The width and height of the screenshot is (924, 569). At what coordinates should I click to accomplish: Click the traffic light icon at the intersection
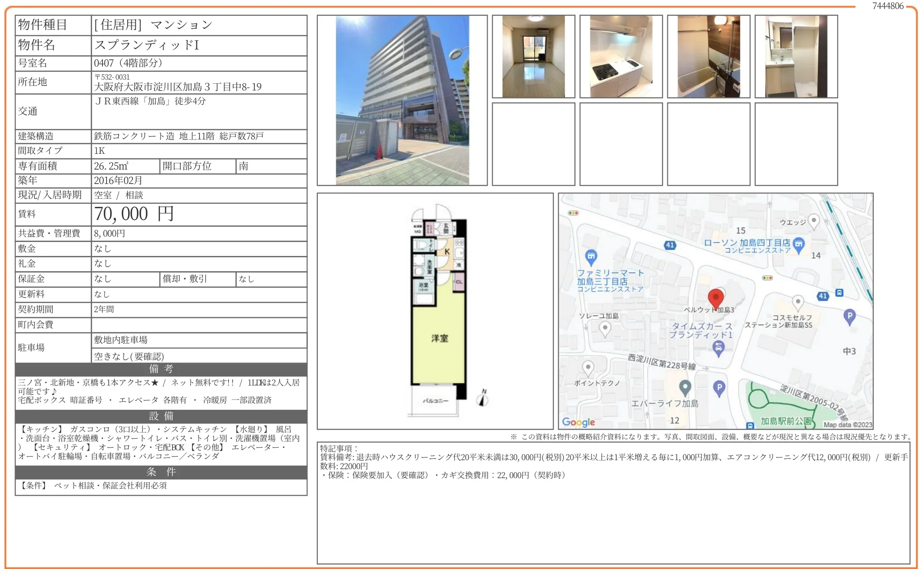pos(767,278)
